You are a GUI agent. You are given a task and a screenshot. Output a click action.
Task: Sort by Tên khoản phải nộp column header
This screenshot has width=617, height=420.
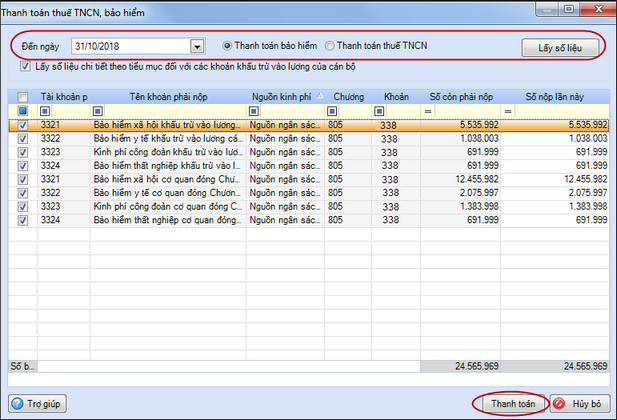[x=168, y=97]
